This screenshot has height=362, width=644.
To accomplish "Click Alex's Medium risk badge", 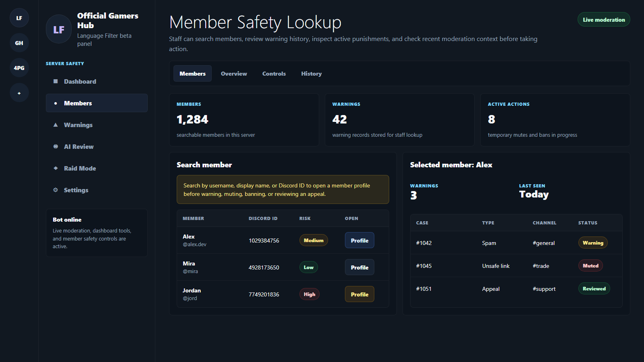I will coord(314,241).
